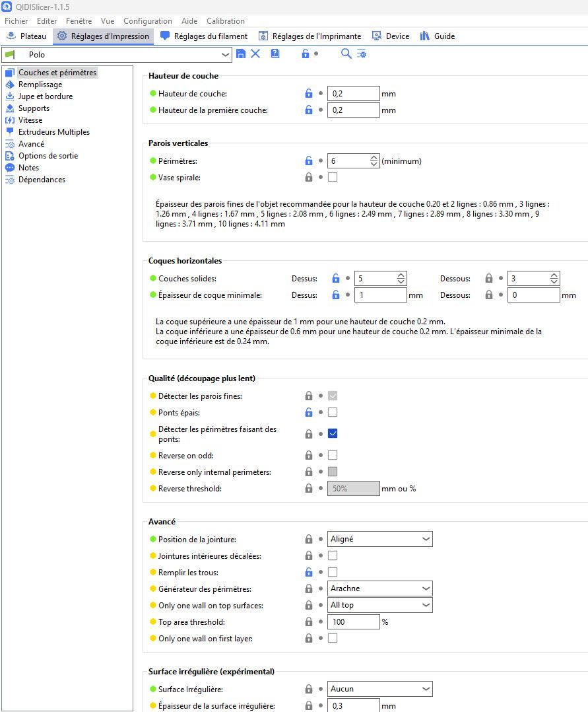Image resolution: width=588 pixels, height=712 pixels.
Task: Click Couches solides Dessus spinner arrows
Action: click(x=401, y=278)
